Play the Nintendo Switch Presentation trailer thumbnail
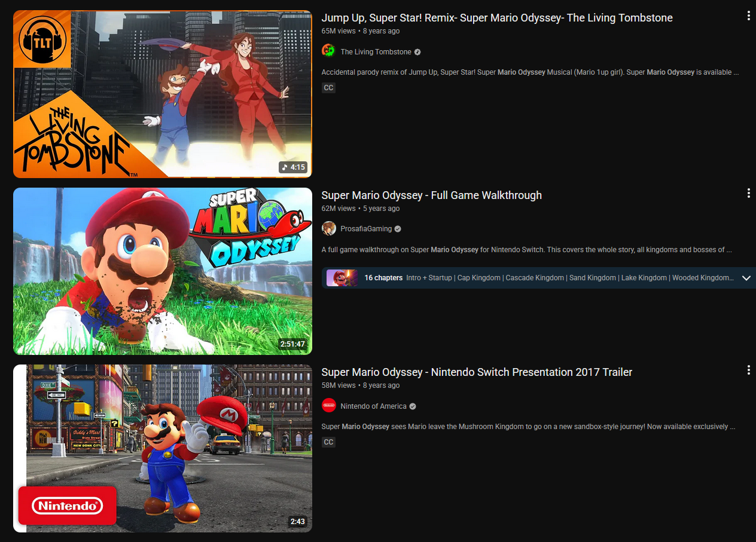The height and width of the screenshot is (542, 756). tap(163, 448)
